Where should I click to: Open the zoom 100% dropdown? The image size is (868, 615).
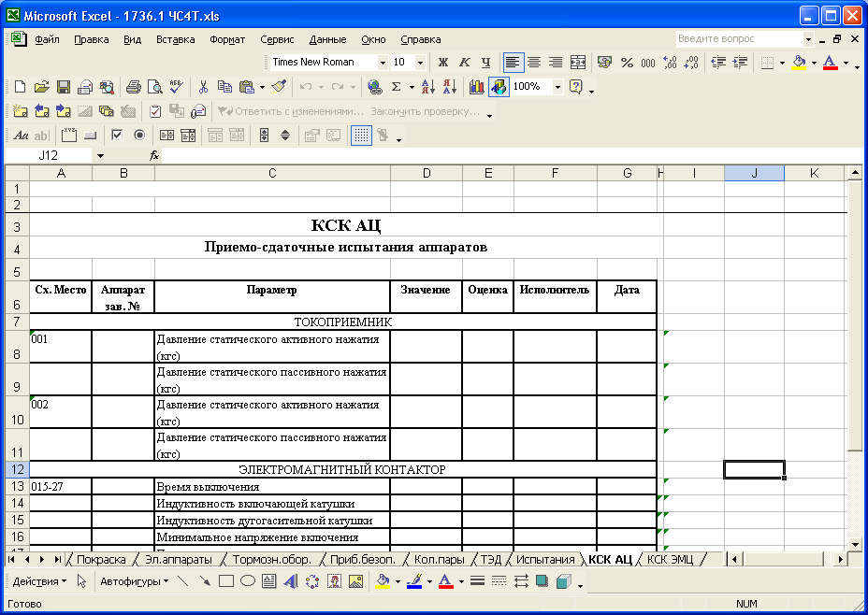coord(557,87)
